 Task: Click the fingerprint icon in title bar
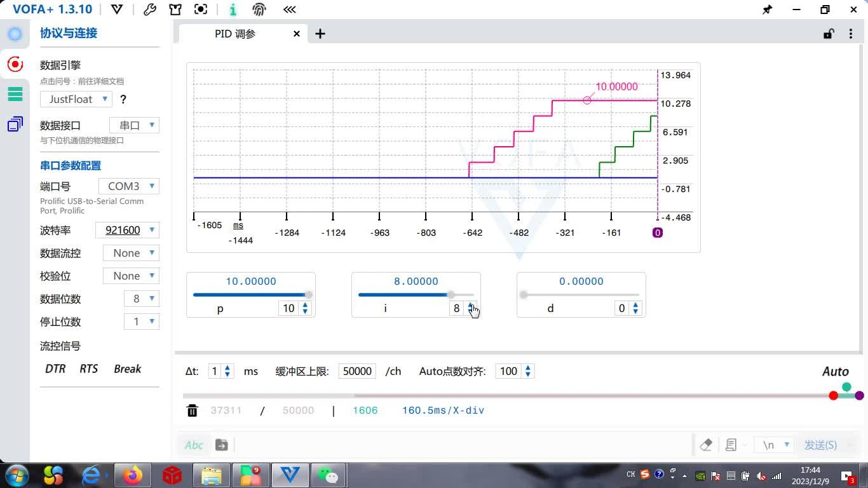point(259,10)
